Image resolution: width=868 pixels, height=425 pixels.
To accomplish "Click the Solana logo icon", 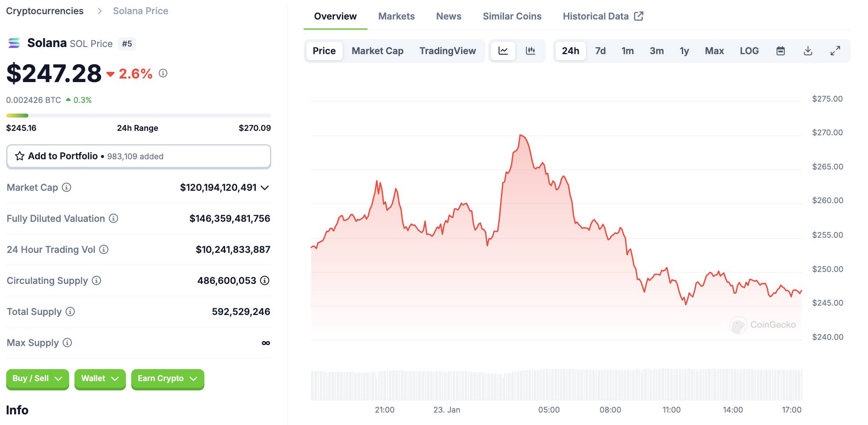I will [x=14, y=43].
